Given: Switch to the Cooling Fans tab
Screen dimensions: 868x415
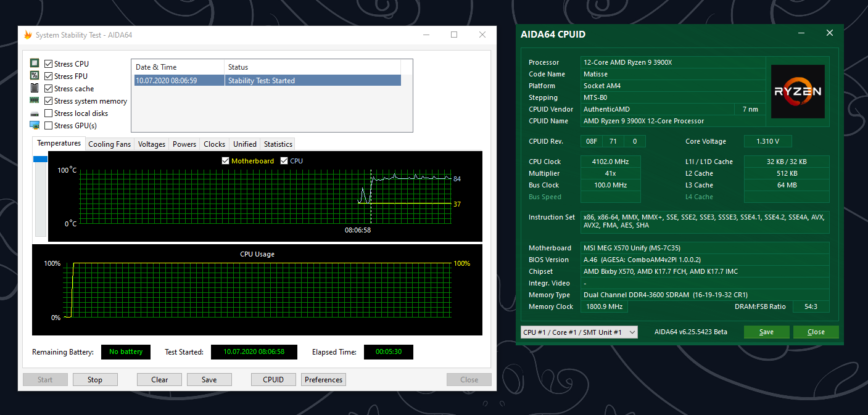Looking at the screenshot, I should pyautogui.click(x=110, y=144).
